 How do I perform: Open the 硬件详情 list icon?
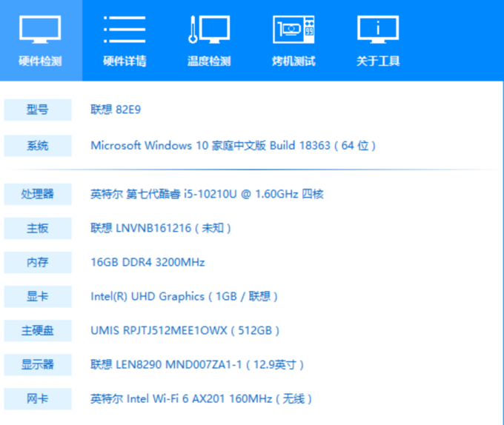coord(125,29)
